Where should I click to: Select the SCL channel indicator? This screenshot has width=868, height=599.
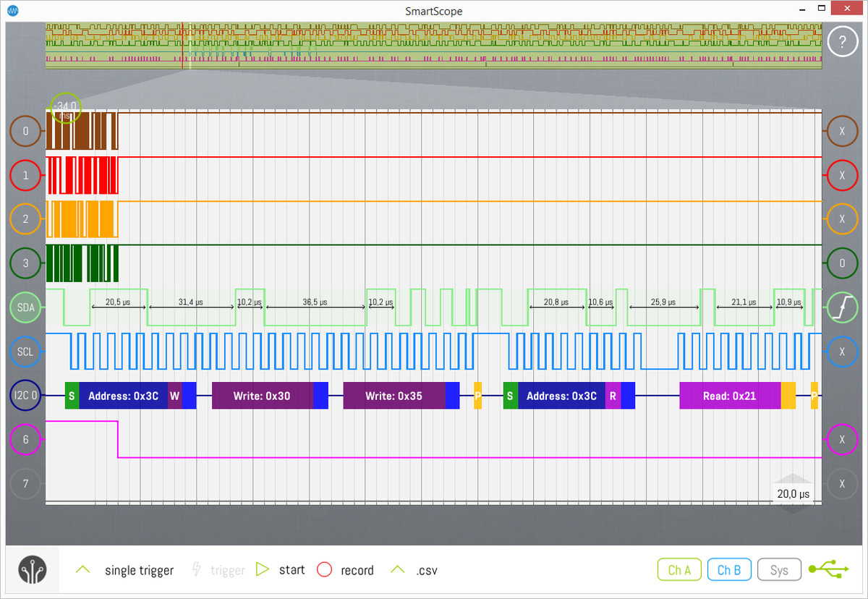pyautogui.click(x=26, y=352)
